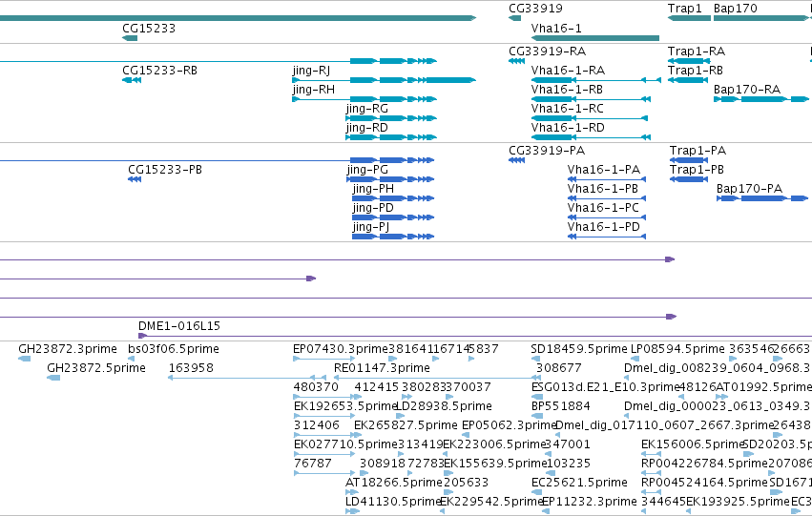Click the BP551884 feature label
812x516 pixels.
coord(561,406)
